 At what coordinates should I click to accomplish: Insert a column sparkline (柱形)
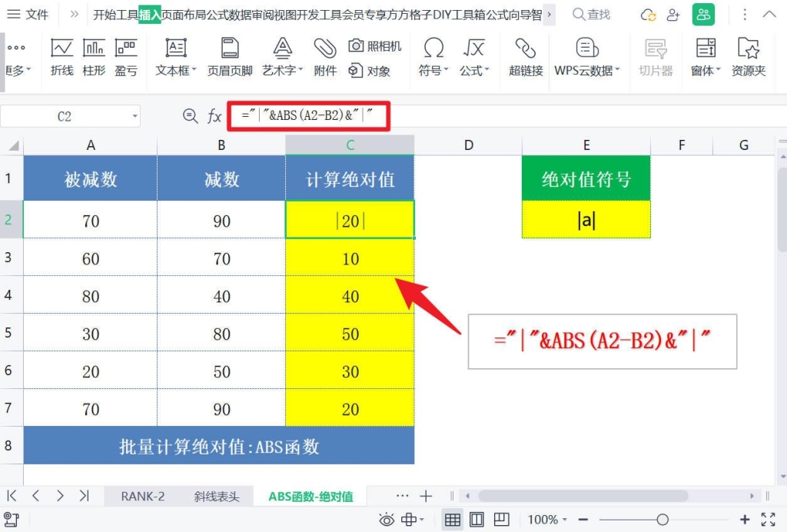[x=94, y=57]
